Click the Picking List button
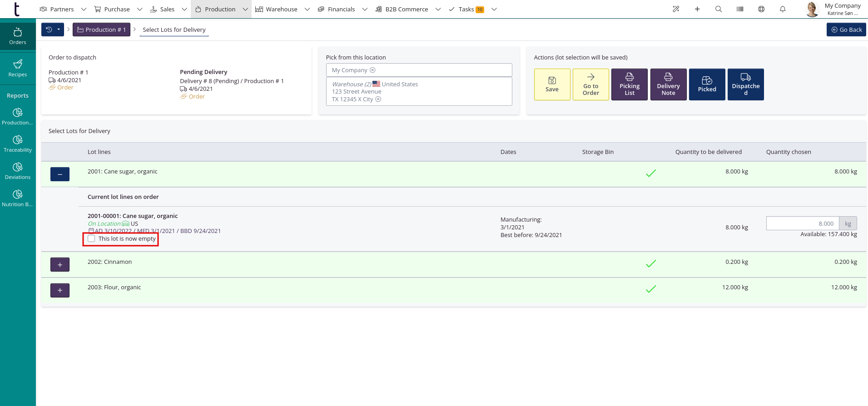 (629, 84)
